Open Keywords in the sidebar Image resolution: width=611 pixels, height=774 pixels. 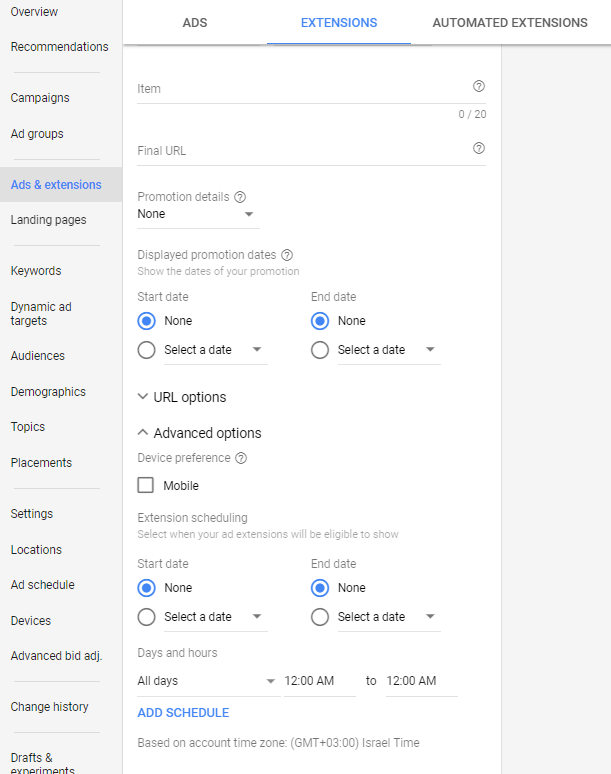tap(36, 271)
